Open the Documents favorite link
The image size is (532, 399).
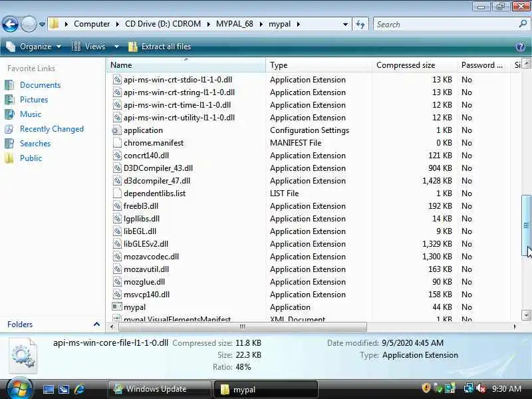pos(40,85)
